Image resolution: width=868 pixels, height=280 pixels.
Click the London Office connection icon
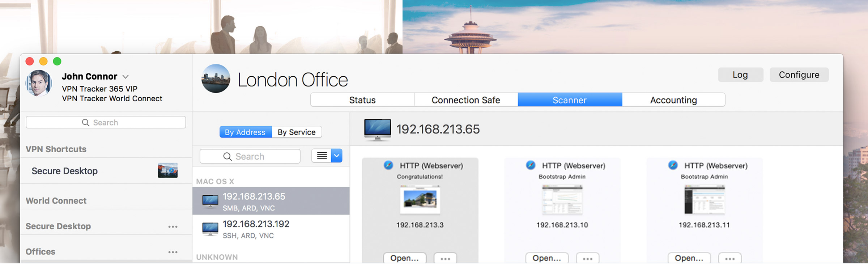[216, 79]
